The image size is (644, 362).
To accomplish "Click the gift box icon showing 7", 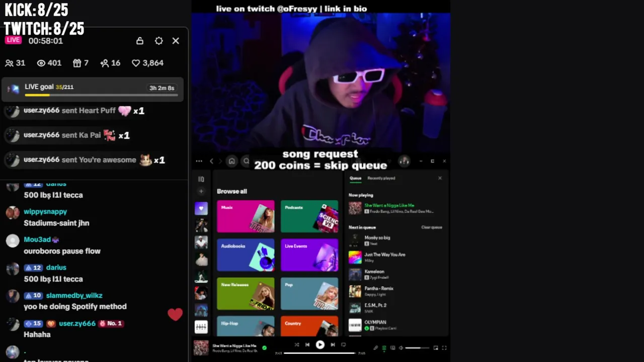I will point(77,63).
